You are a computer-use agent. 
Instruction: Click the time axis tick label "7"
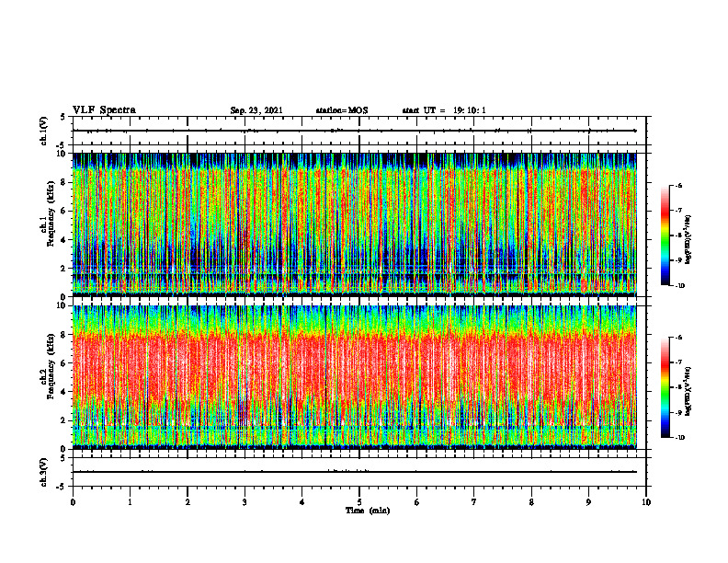pyautogui.click(x=474, y=502)
